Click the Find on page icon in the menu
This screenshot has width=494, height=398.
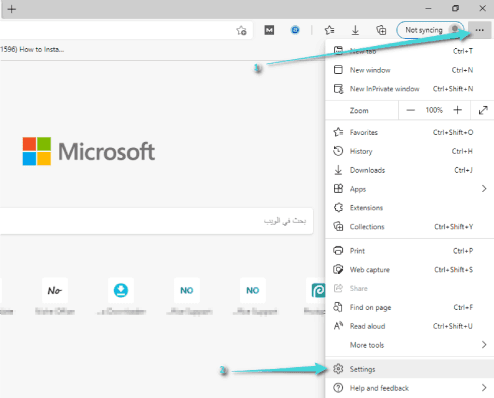pos(338,307)
